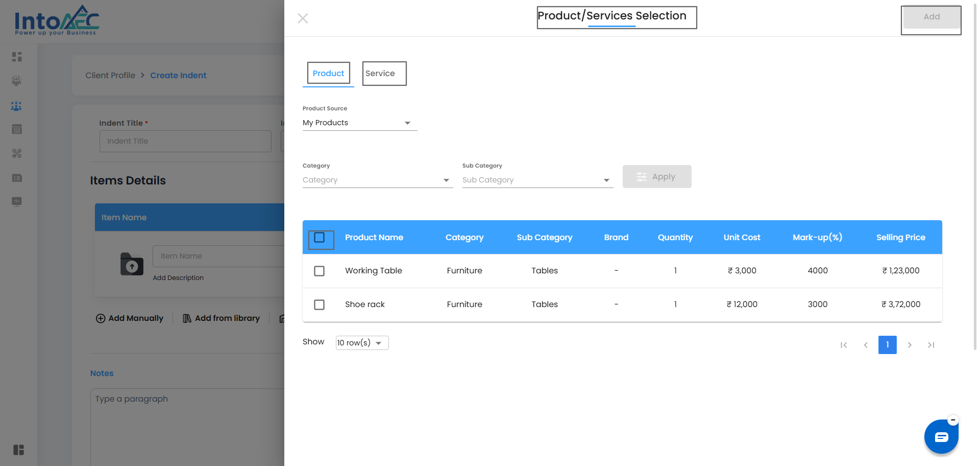
Task: Go to the next page chevron
Action: tap(910, 345)
